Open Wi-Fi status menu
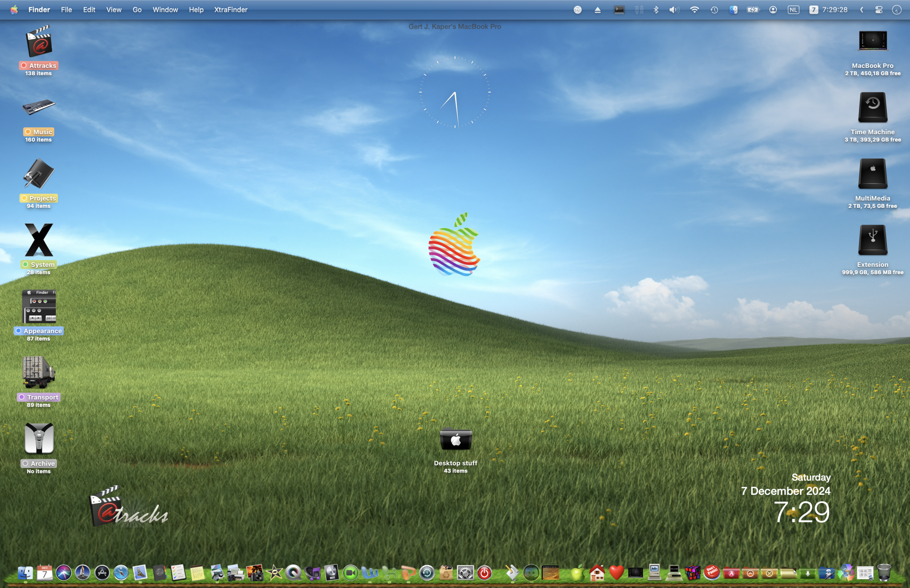Image resolution: width=910 pixels, height=588 pixels. (x=694, y=10)
